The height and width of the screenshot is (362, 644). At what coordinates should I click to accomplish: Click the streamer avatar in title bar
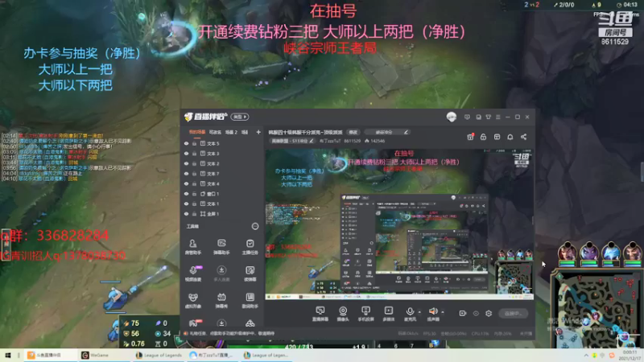pos(452,117)
